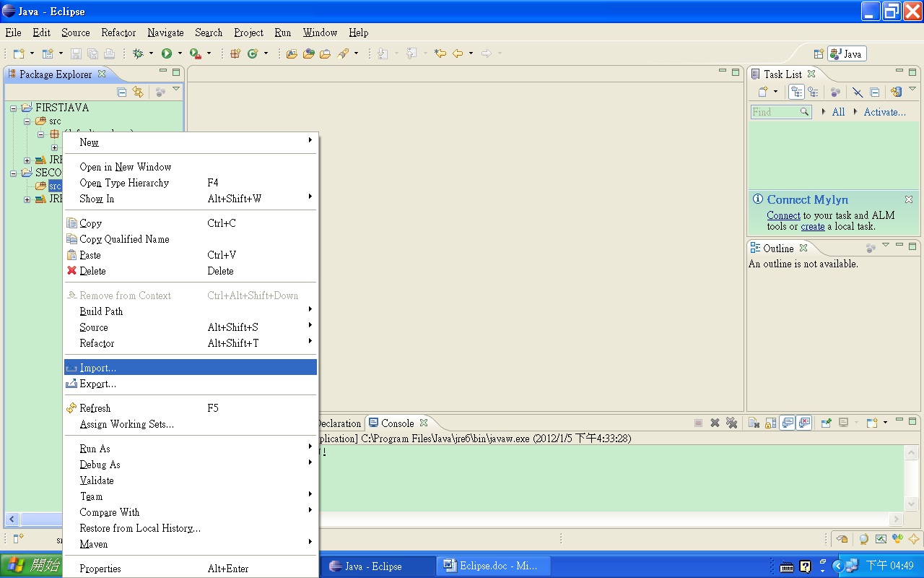924x578 pixels.
Task: Toggle Link with Editor in Package Explorer
Action: click(x=138, y=92)
